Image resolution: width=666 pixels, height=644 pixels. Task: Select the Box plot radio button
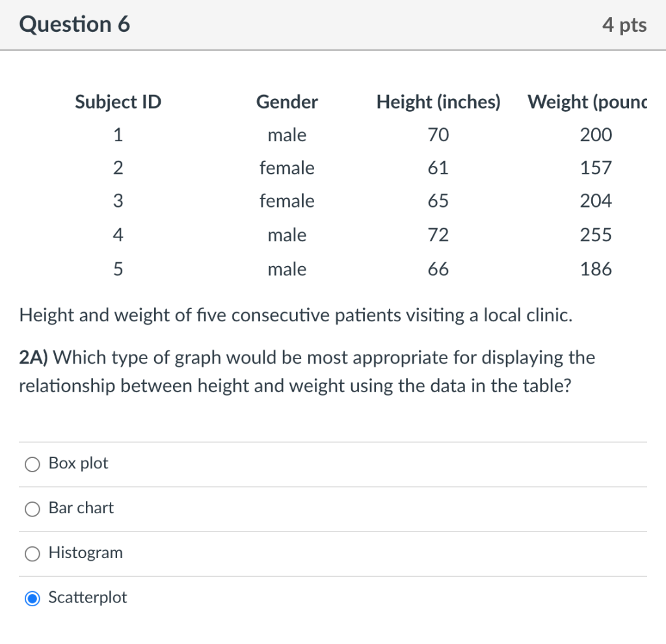point(33,464)
